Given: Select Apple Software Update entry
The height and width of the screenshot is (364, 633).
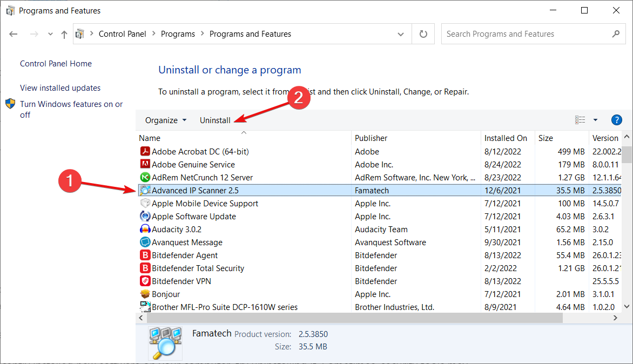Looking at the screenshot, I should (380, 216).
